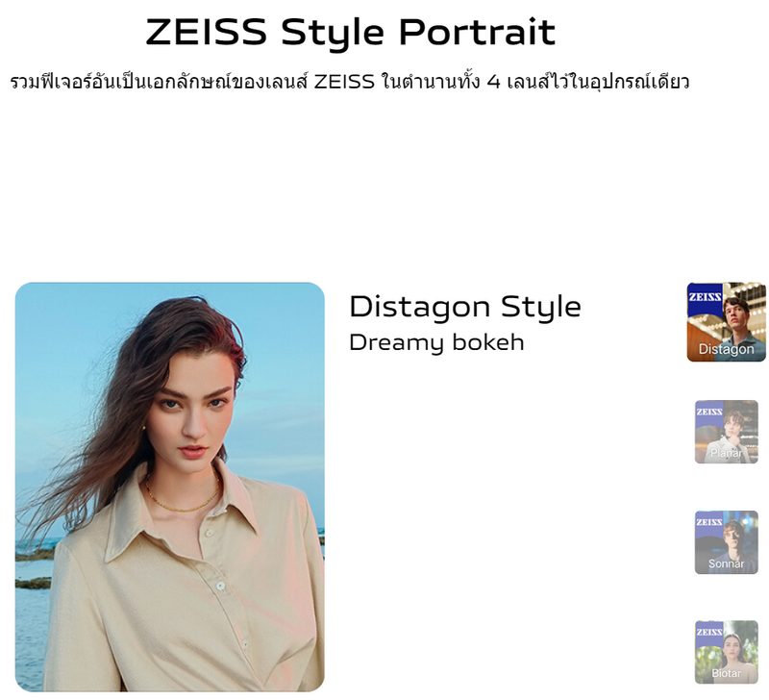Click the "Distagon" label on the first thumbnail
The width and height of the screenshot is (769, 700).
(x=727, y=349)
